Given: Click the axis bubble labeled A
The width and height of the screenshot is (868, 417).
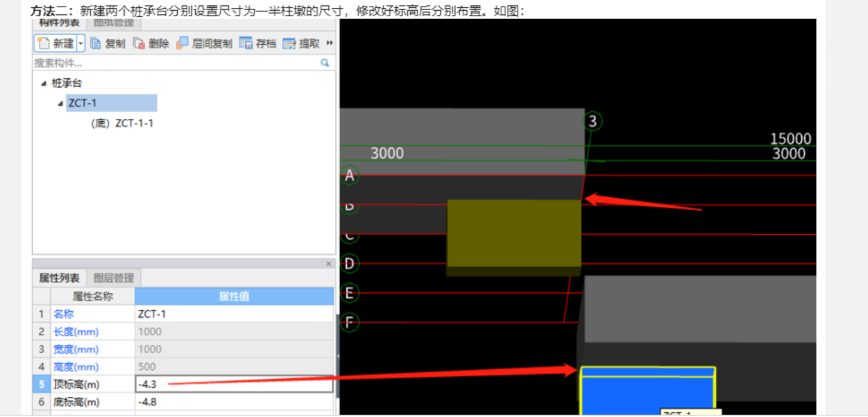Looking at the screenshot, I should pyautogui.click(x=350, y=175).
